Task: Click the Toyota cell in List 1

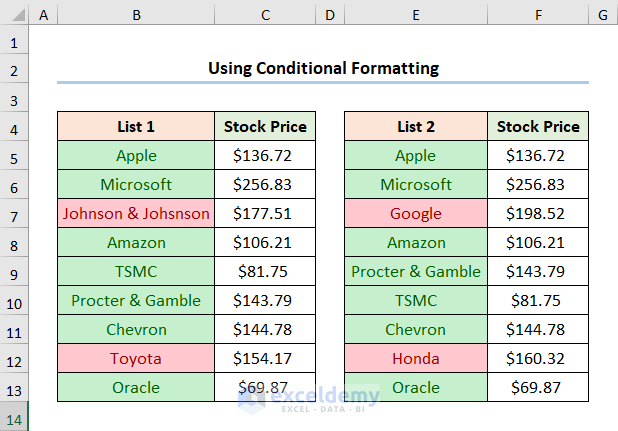Action: (x=136, y=359)
